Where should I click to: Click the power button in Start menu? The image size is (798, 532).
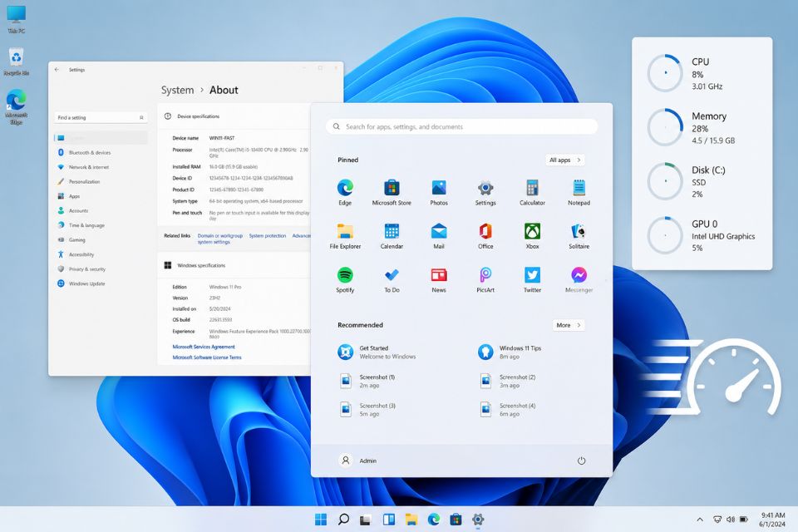[x=581, y=461]
